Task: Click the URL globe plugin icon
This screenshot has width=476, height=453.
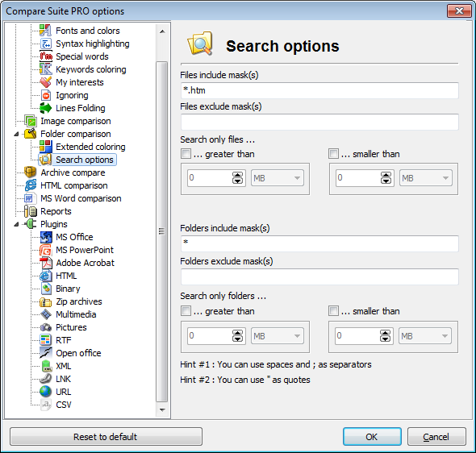Action: click(x=45, y=392)
